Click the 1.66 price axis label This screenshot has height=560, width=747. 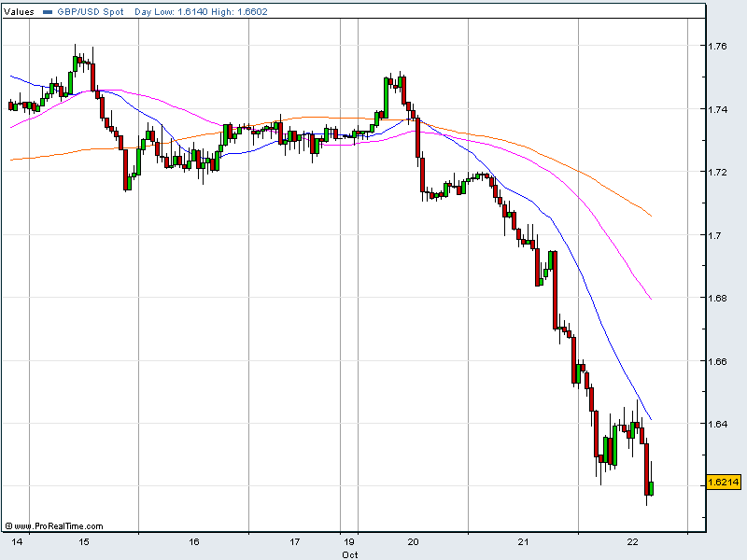coord(719,360)
